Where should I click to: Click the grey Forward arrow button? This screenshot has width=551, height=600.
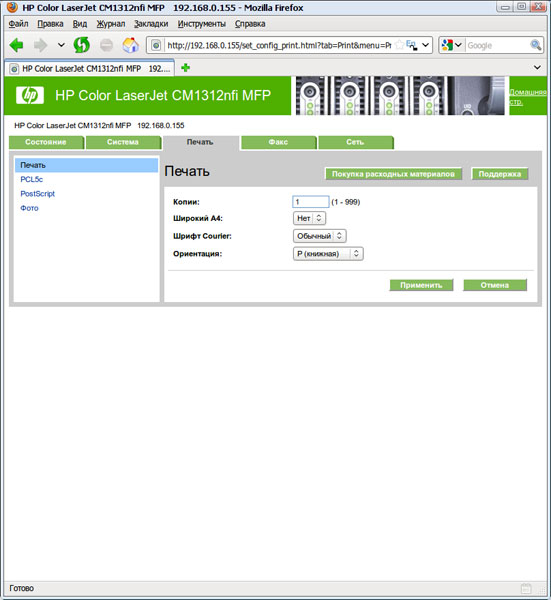tap(40, 45)
